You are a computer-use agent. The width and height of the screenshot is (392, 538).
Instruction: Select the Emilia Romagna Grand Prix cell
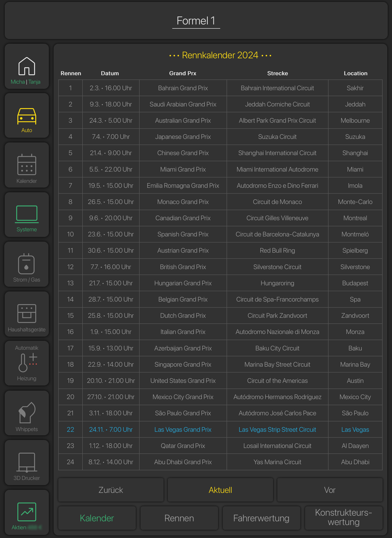pos(183,186)
